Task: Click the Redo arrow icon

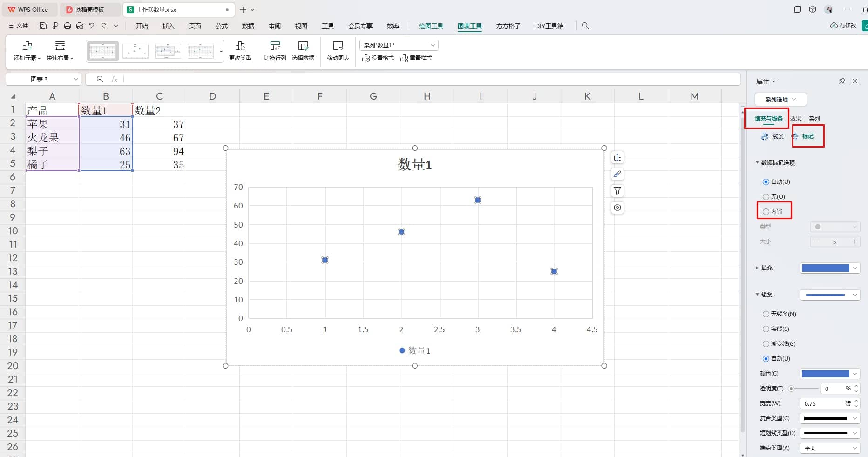Action: 104,26
